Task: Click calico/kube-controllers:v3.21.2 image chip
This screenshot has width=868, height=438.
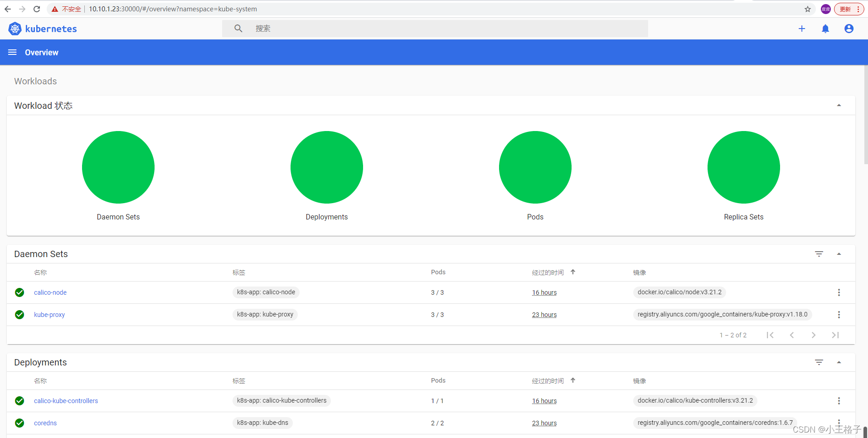Action: pyautogui.click(x=695, y=401)
